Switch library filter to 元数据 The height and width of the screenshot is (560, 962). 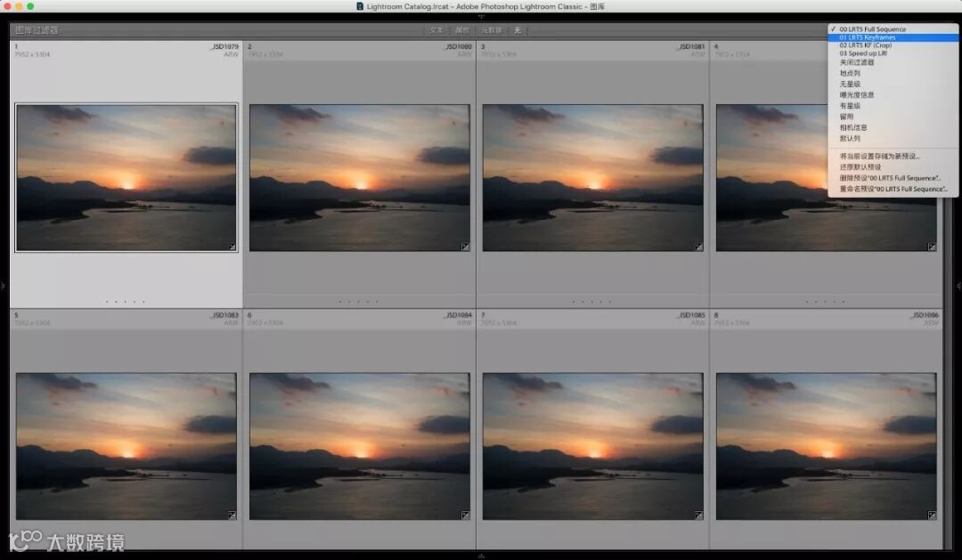point(492,30)
